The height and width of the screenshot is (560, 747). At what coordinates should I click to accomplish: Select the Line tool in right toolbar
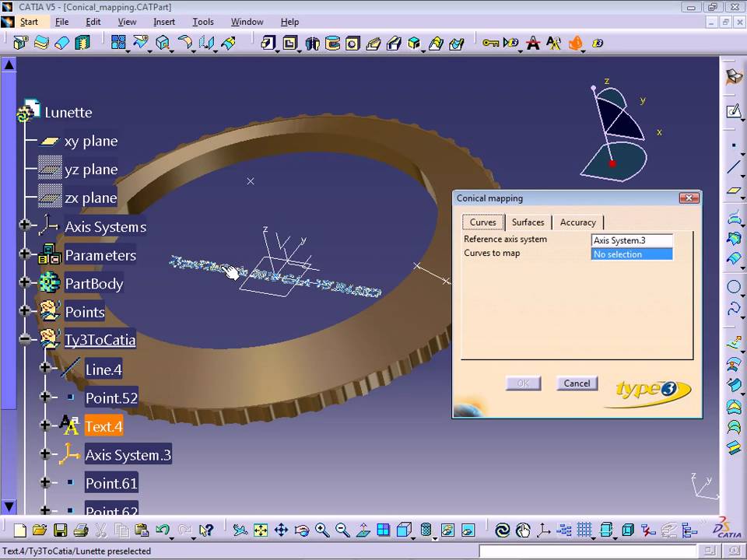pos(734,168)
